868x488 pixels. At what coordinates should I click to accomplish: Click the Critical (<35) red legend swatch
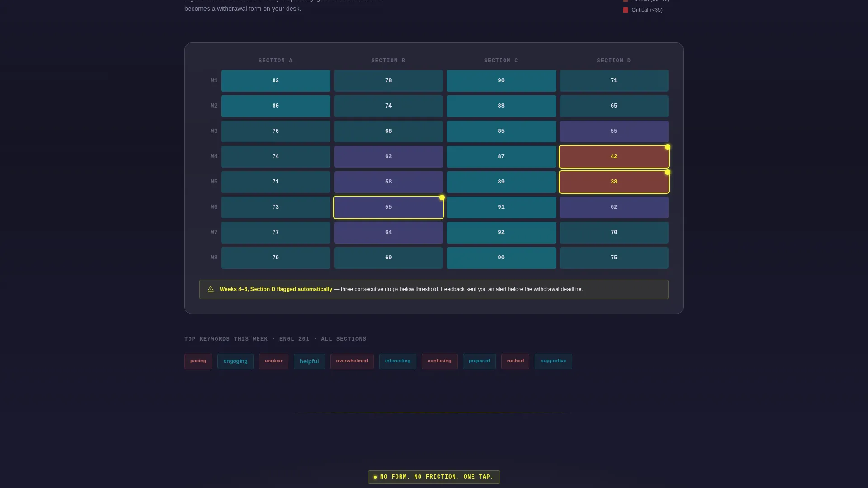tap(626, 10)
